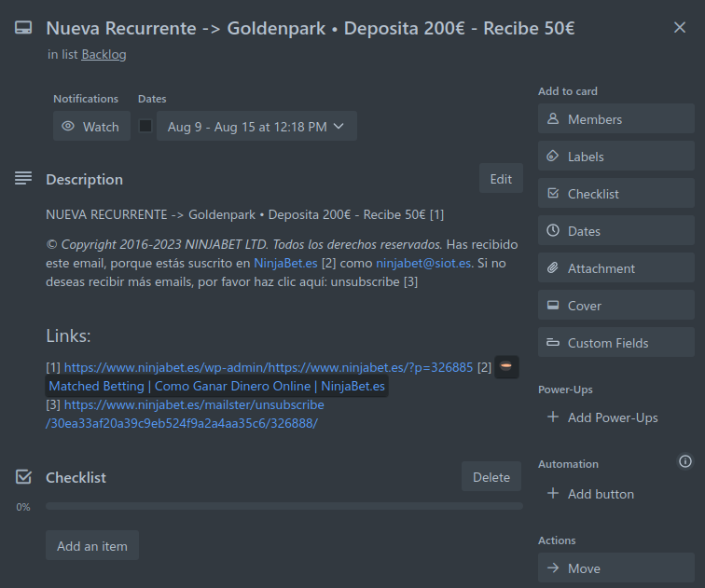Click the NinjaBet favicon next to [2]
This screenshot has height=588, width=705.
click(x=506, y=366)
